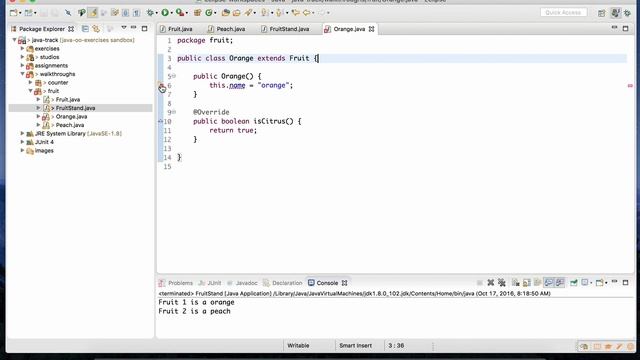Close the Orange.java editor tab
The image size is (640, 360).
point(371,29)
